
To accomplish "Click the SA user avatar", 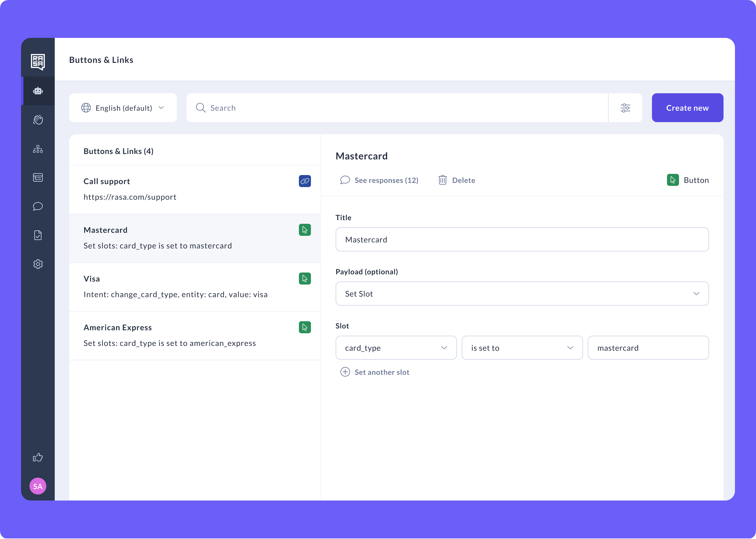I will point(38,486).
